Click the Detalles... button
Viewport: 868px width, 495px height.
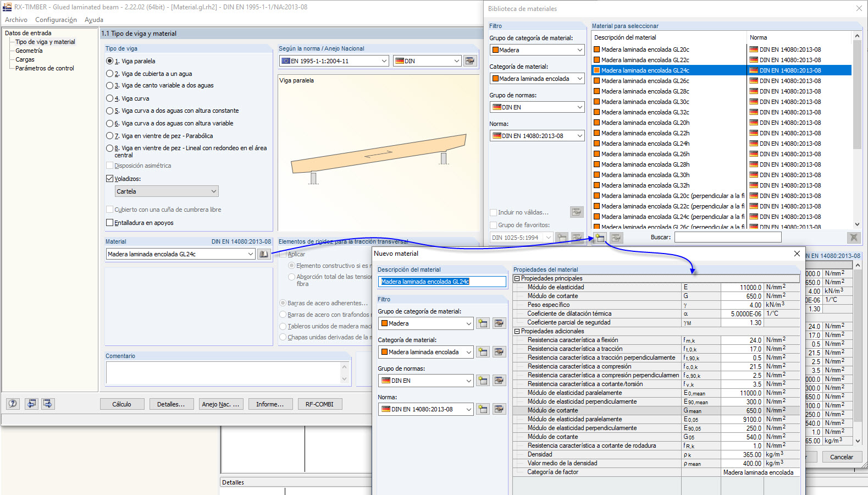click(x=171, y=404)
